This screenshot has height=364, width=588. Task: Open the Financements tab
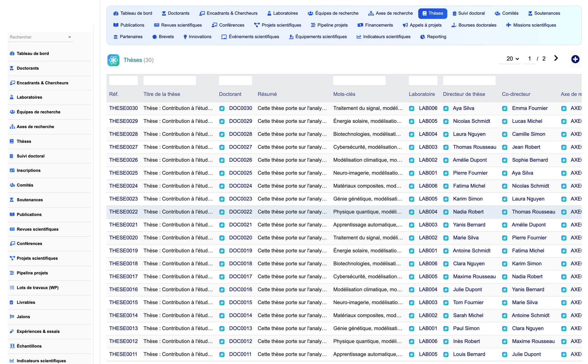click(x=375, y=25)
